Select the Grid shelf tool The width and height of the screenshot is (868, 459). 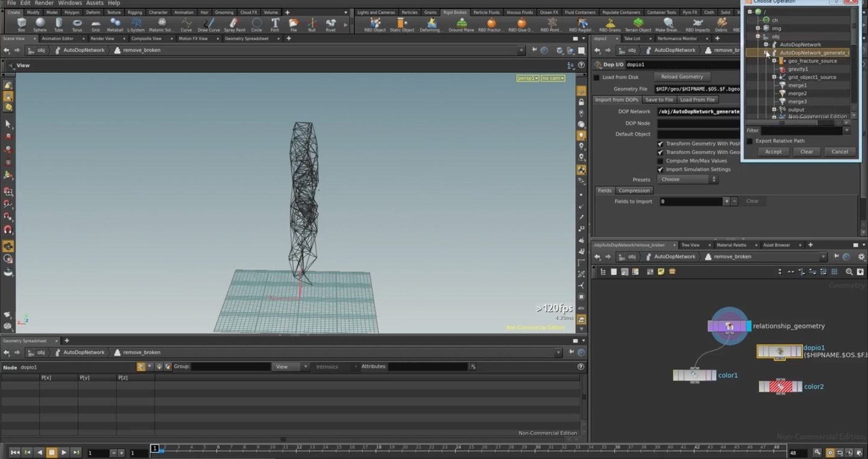click(x=95, y=25)
